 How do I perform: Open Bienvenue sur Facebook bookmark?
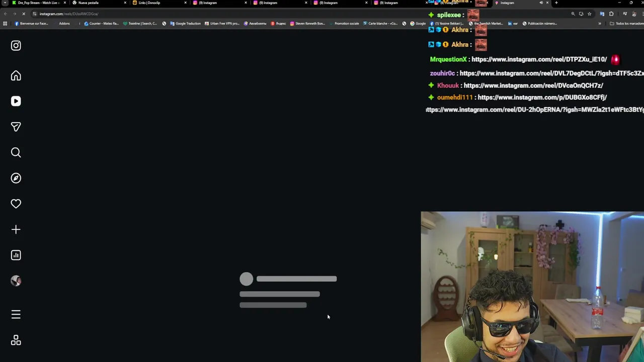[31, 23]
